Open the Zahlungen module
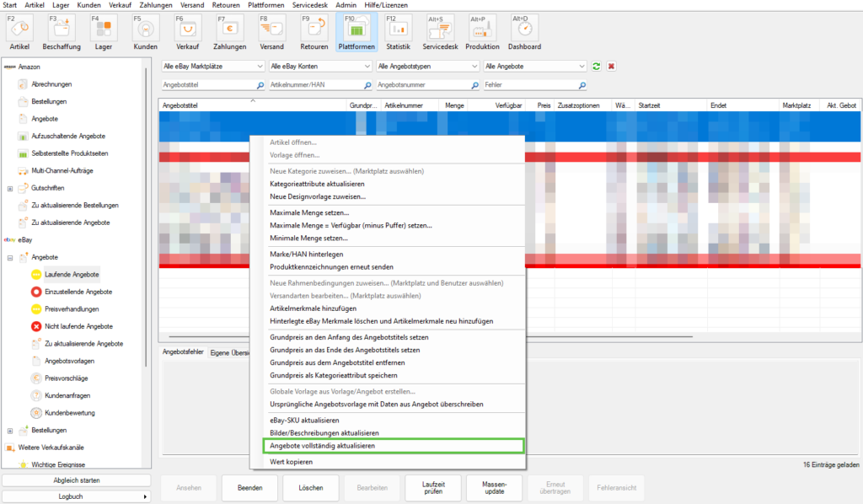Image resolution: width=863 pixels, height=504 pixels. (x=228, y=31)
